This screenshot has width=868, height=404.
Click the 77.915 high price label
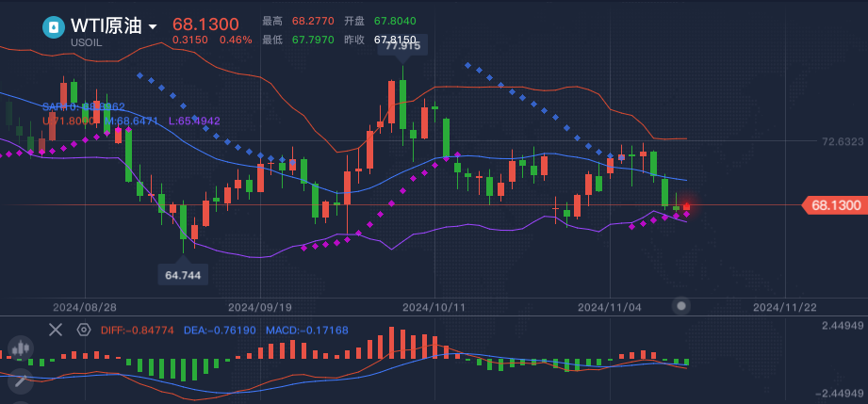pos(403,46)
